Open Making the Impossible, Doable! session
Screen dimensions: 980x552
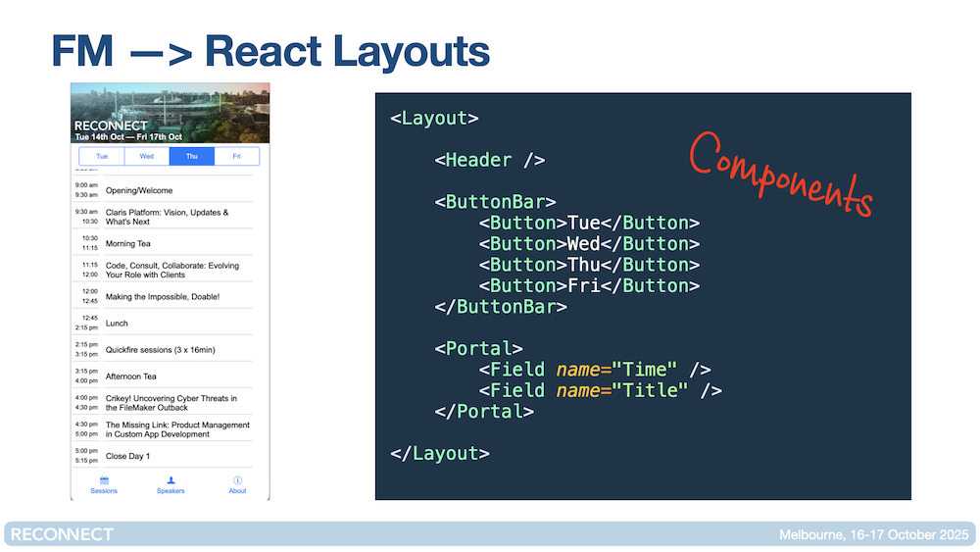(x=163, y=297)
